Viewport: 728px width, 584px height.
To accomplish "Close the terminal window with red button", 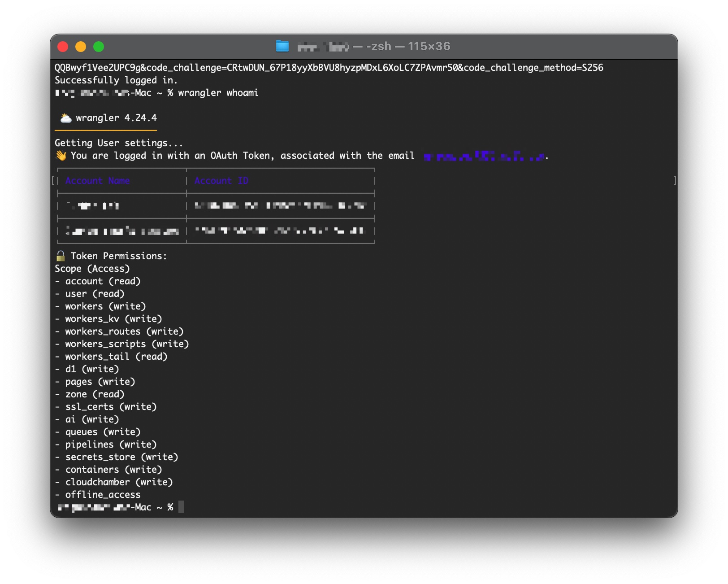I will click(x=63, y=47).
